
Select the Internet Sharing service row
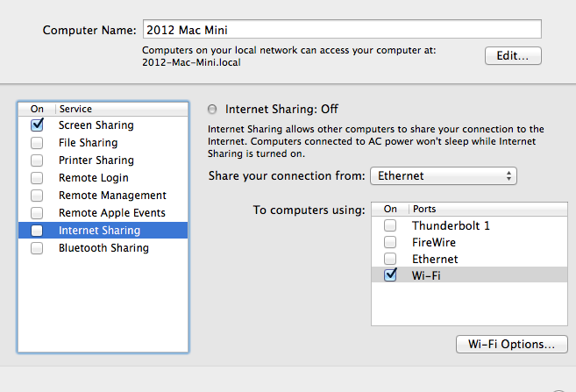pyautogui.click(x=103, y=231)
